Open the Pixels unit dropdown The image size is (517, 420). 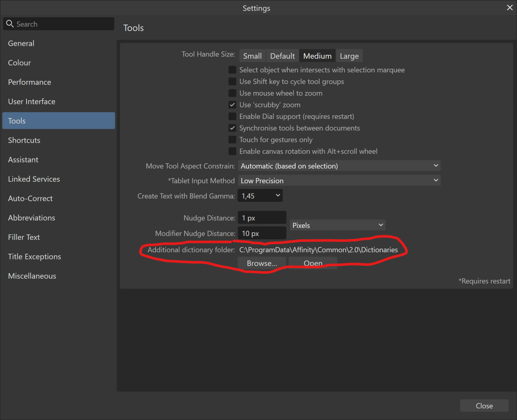click(337, 225)
